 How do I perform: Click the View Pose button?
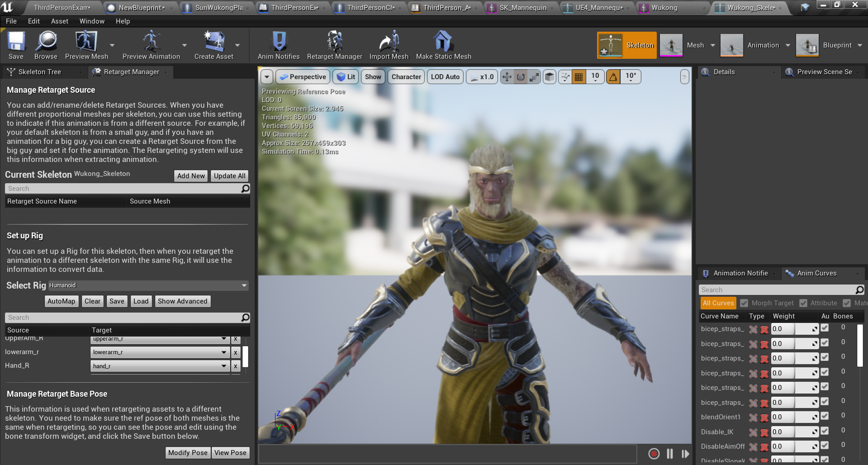click(x=230, y=453)
